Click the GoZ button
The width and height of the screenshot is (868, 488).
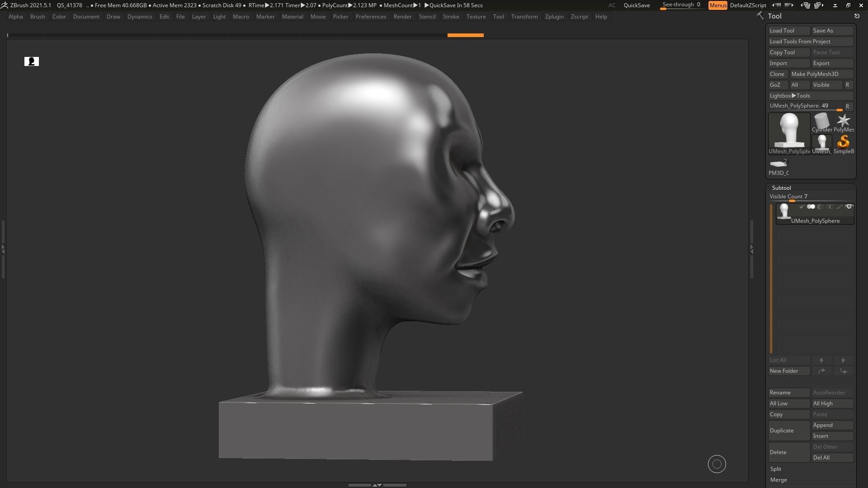777,85
